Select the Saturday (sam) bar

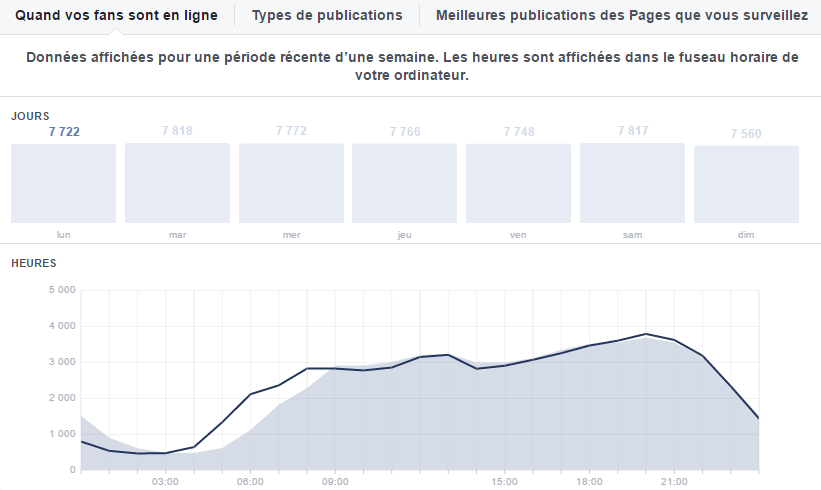[x=632, y=183]
